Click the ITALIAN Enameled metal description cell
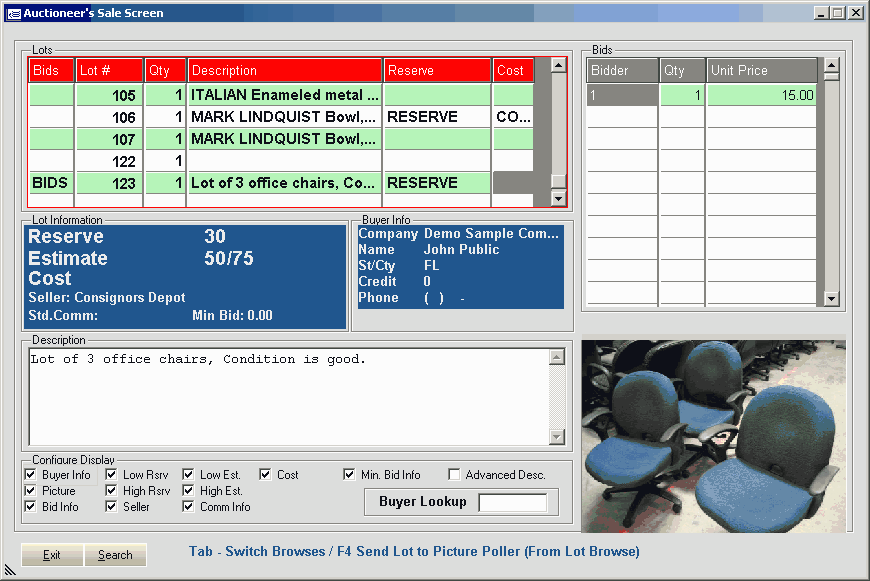 285,95
